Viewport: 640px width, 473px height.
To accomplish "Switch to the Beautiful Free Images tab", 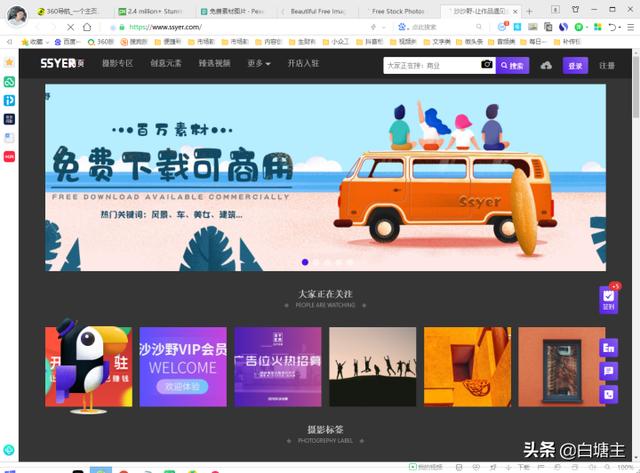I will click(317, 11).
